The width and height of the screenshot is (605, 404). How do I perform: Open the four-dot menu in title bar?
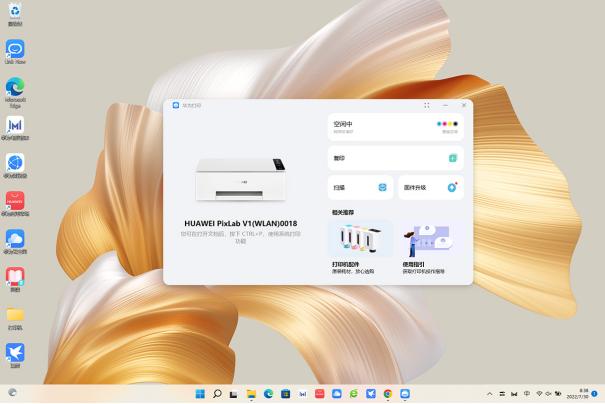point(427,105)
